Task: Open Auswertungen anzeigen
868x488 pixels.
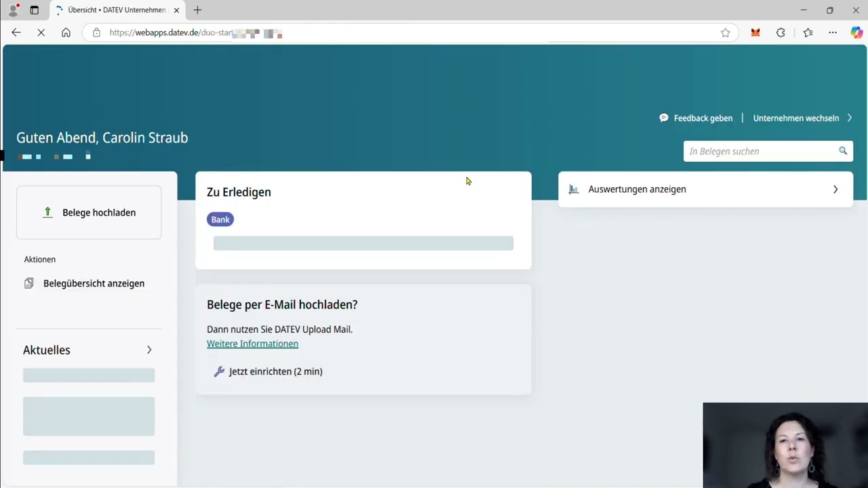Action: click(x=705, y=189)
